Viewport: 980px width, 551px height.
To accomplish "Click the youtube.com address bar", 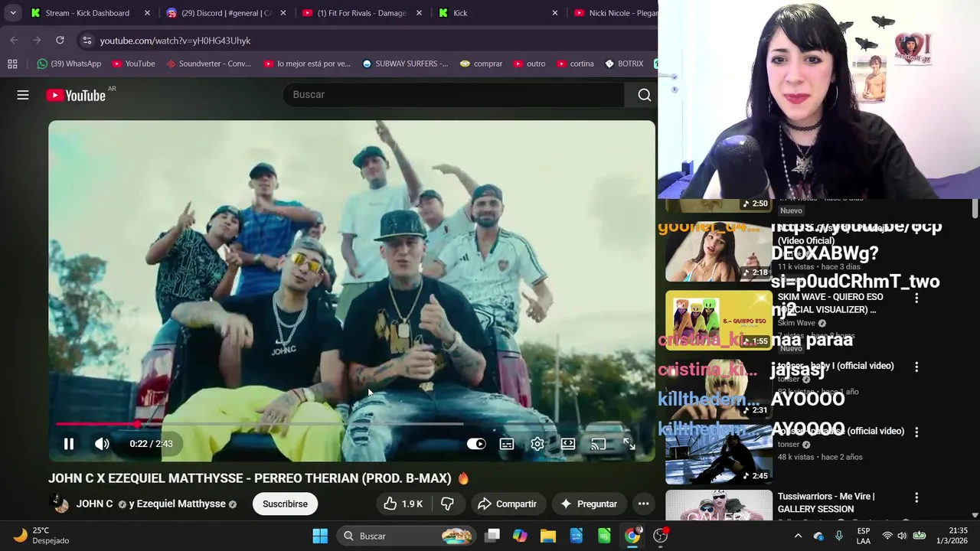I will (367, 41).
